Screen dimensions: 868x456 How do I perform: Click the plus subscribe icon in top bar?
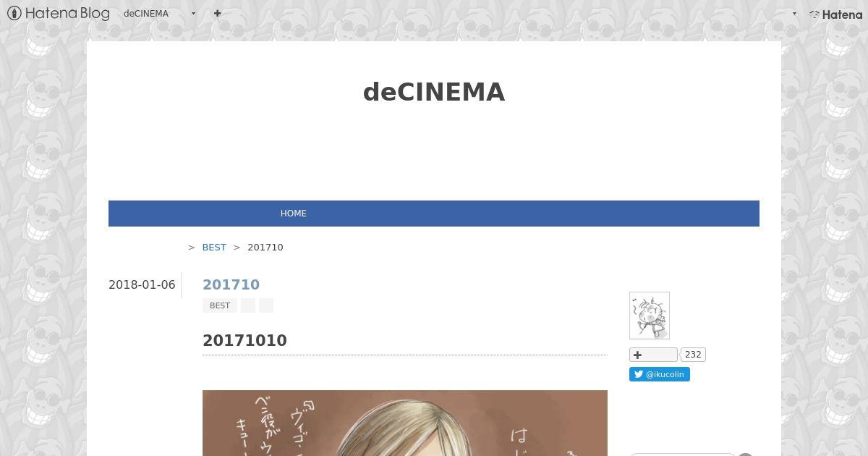[217, 13]
